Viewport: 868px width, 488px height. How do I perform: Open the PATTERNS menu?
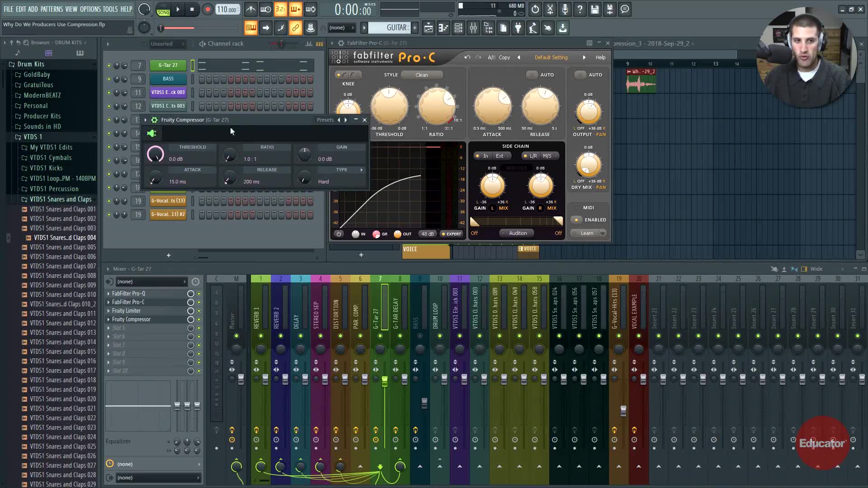(x=52, y=9)
